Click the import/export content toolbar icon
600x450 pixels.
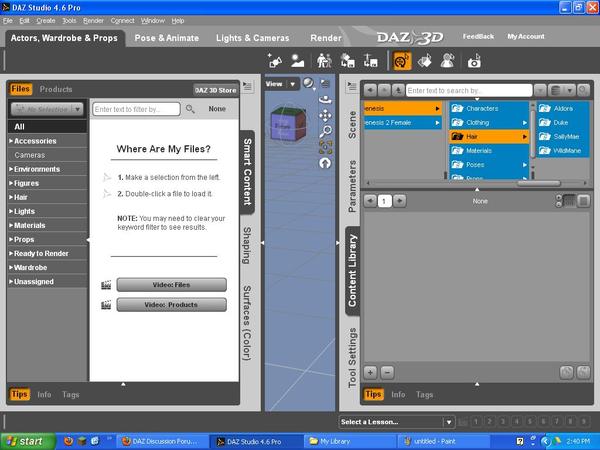[x=370, y=60]
